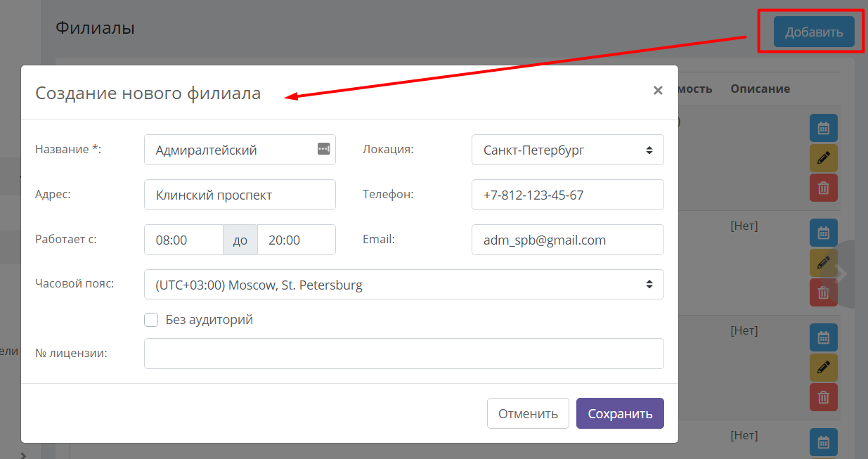Click the Добавить button at top right
Screen dimensions: 868x459
coord(814,32)
